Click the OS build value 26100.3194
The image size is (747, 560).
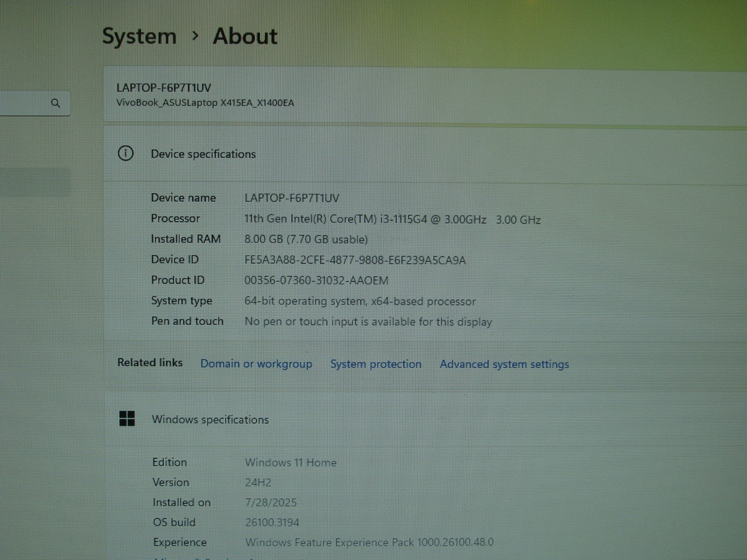click(272, 522)
